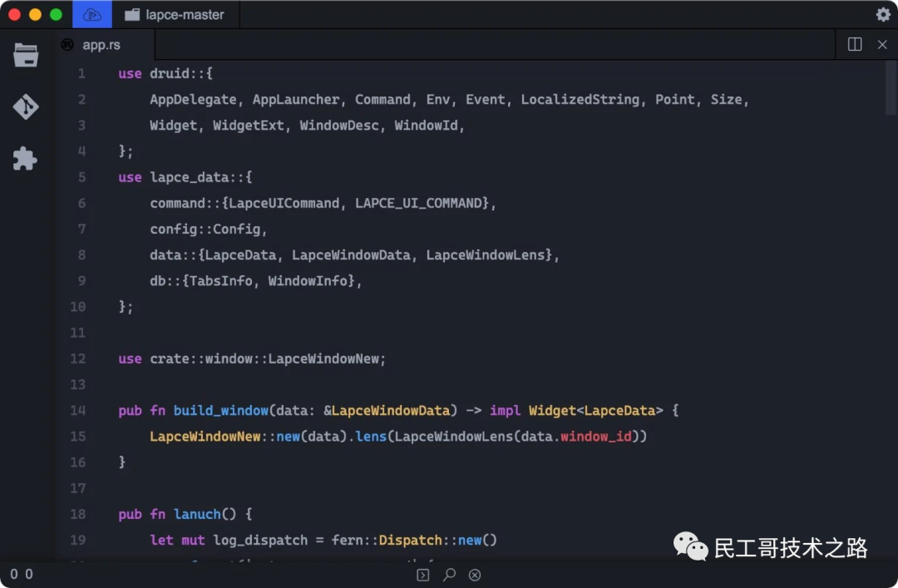The height and width of the screenshot is (588, 898).
Task: Click the Lapce logo tab in the title bar
Action: click(91, 14)
